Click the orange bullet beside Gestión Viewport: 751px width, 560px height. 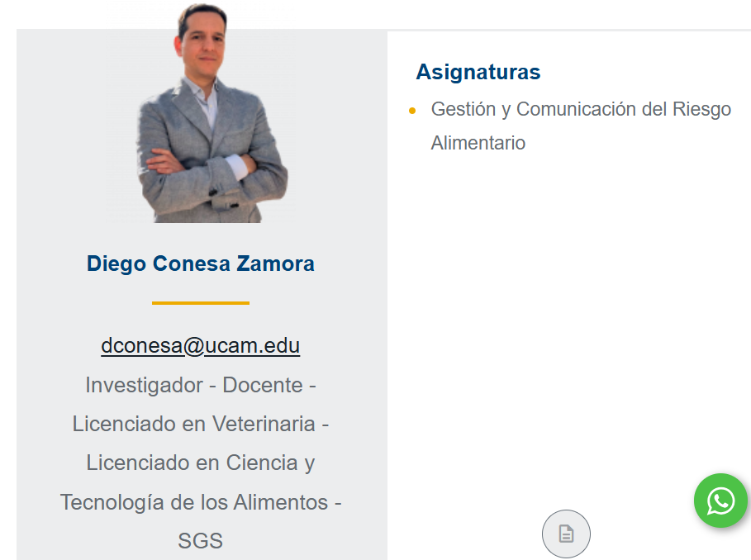click(x=412, y=110)
